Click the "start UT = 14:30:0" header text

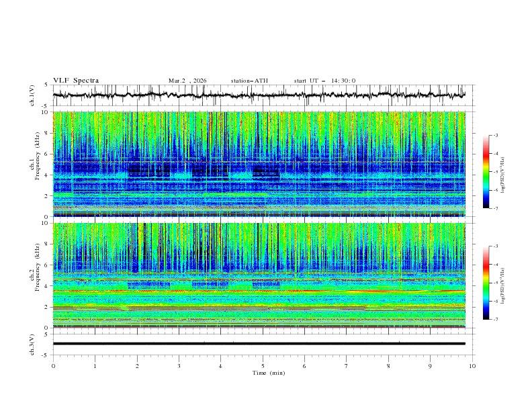click(x=324, y=81)
